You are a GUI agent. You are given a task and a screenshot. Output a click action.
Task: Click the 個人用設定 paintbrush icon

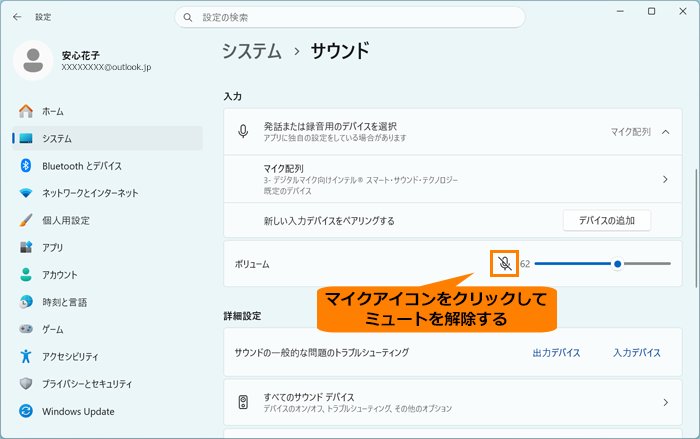pyautogui.click(x=26, y=220)
